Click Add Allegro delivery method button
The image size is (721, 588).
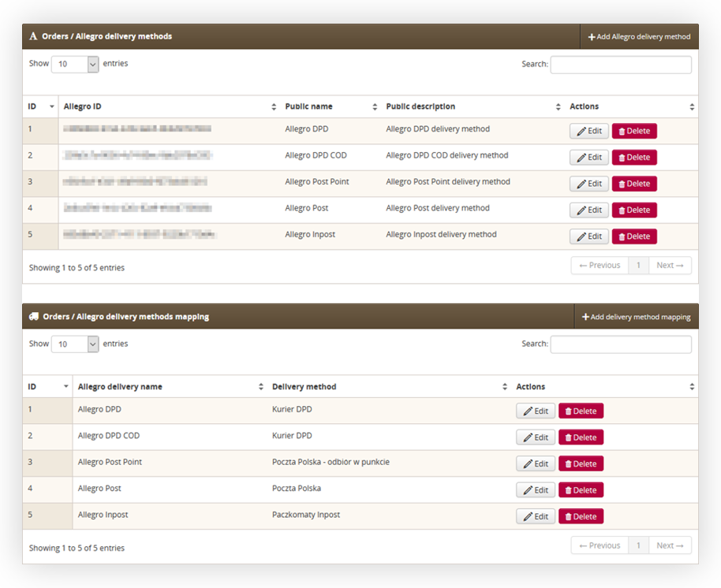(x=639, y=37)
